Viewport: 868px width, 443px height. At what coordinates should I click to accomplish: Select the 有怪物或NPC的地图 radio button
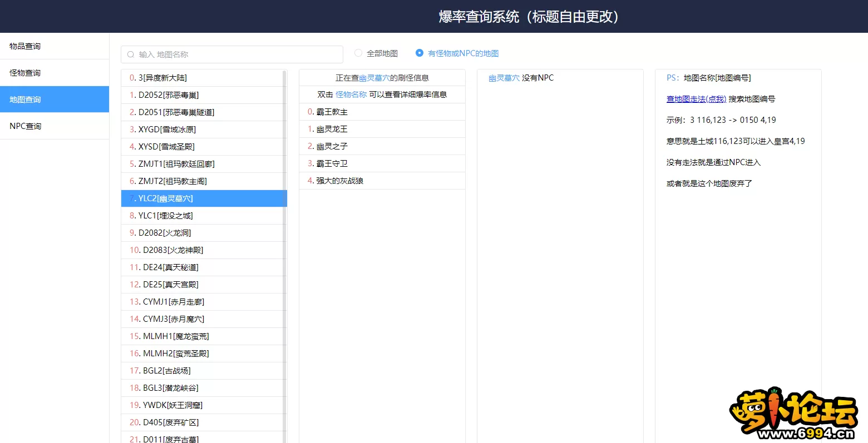[x=420, y=53]
